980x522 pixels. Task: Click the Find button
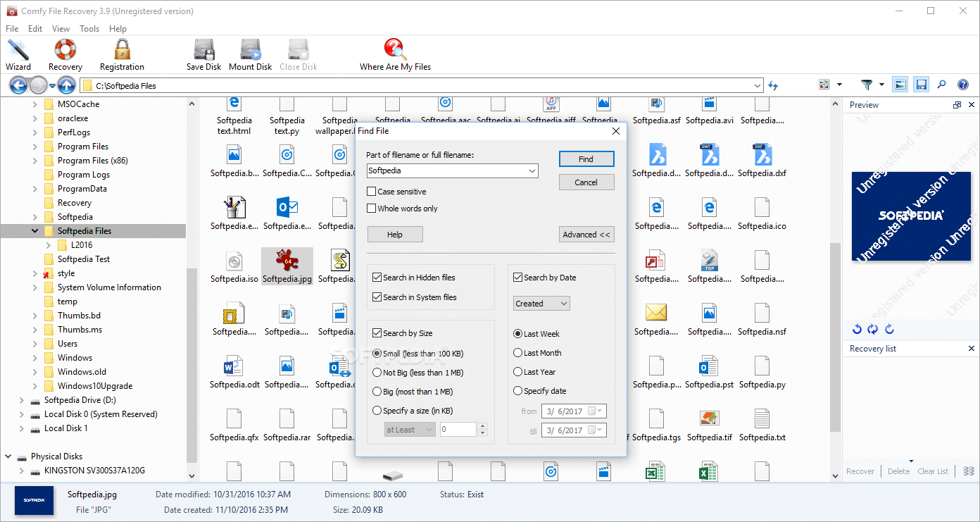[586, 159]
